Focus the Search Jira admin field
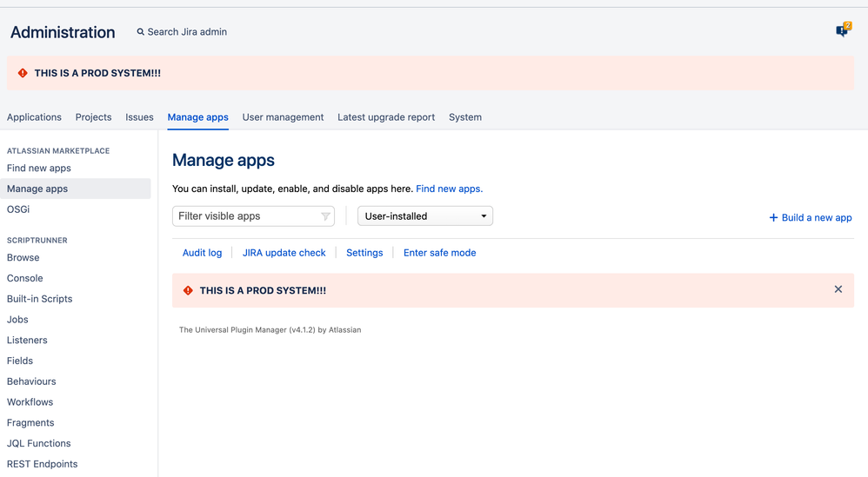The width and height of the screenshot is (868, 477). click(187, 32)
